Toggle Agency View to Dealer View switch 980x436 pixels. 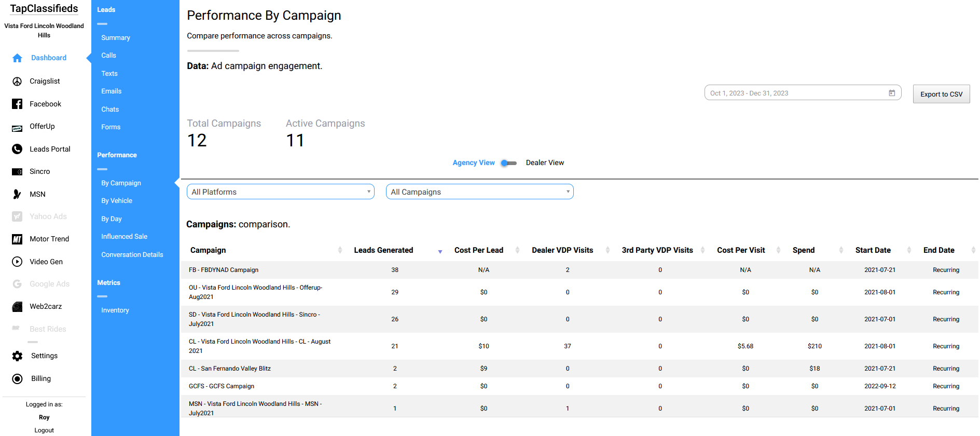[x=508, y=163]
